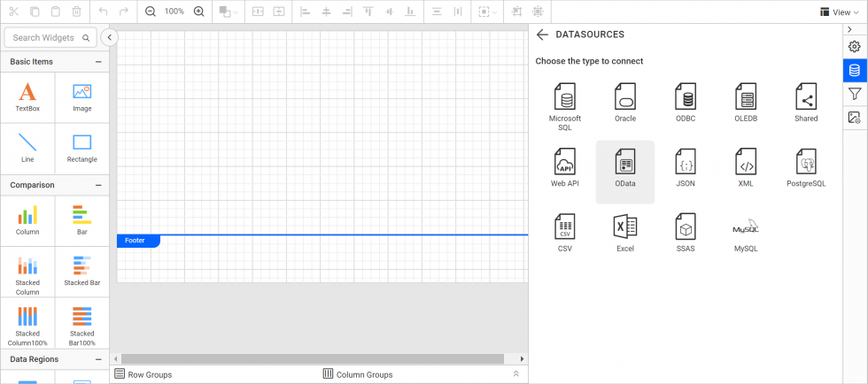Choose Shared datasource type
The image size is (868, 384).
[x=806, y=107]
